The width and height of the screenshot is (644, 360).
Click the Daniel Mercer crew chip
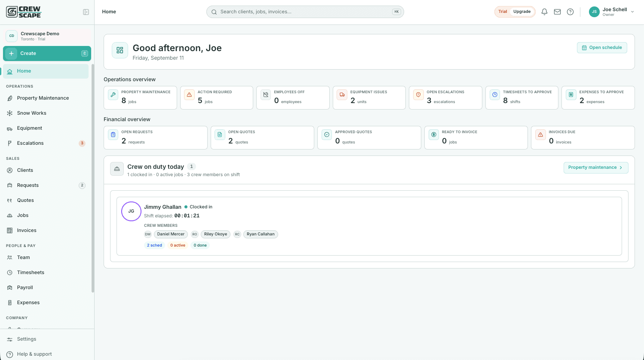click(x=171, y=234)
